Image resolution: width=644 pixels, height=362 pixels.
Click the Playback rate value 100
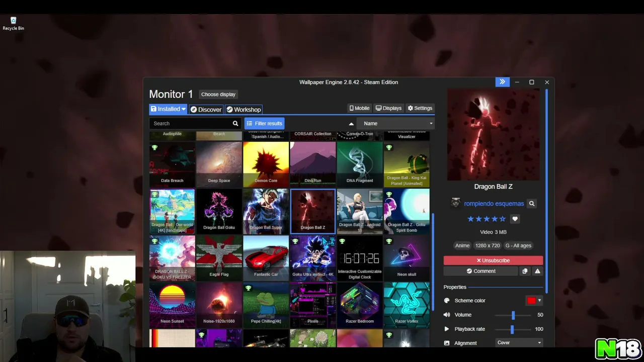tap(539, 329)
